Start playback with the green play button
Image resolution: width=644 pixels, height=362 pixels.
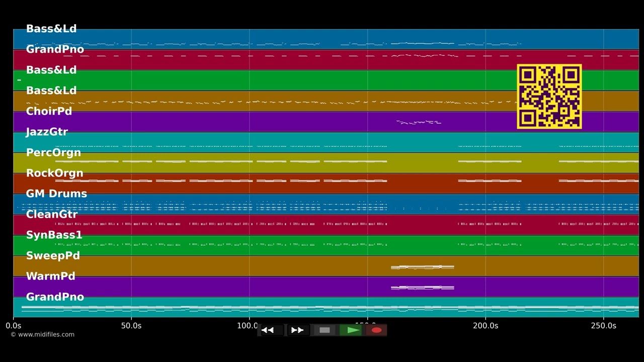tap(351, 330)
